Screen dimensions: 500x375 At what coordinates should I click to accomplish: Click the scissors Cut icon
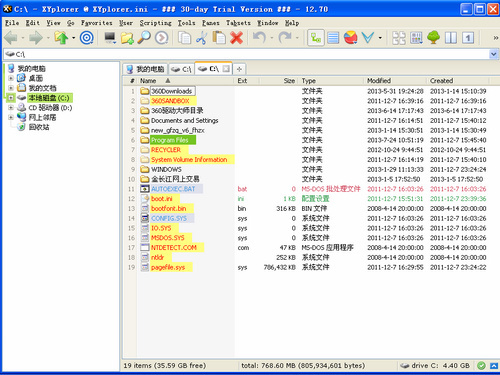(x=201, y=38)
